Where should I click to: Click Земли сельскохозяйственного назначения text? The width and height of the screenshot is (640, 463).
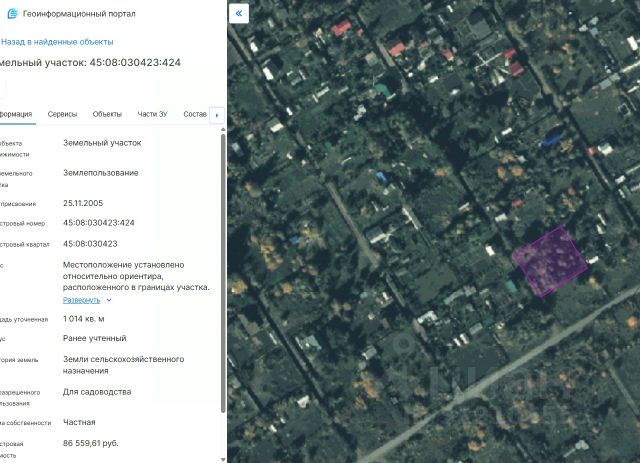click(123, 365)
